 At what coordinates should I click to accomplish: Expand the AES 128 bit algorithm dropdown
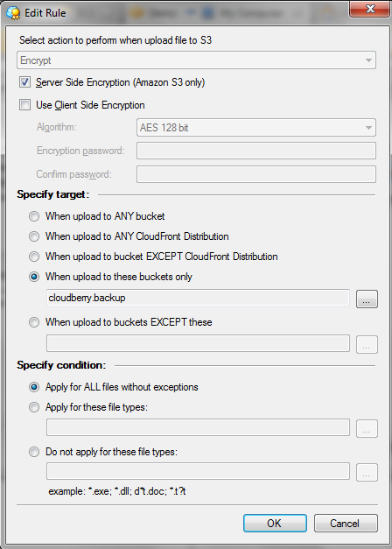tap(256, 128)
